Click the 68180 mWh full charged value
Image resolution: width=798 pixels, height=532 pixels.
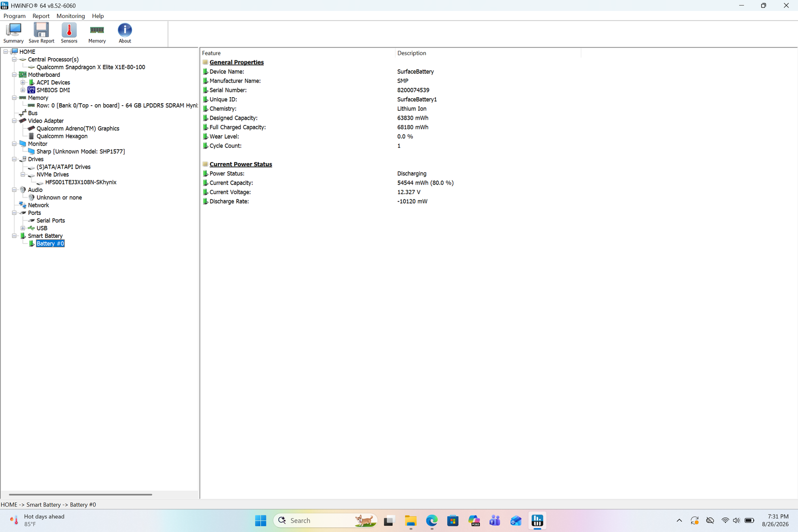412,127
